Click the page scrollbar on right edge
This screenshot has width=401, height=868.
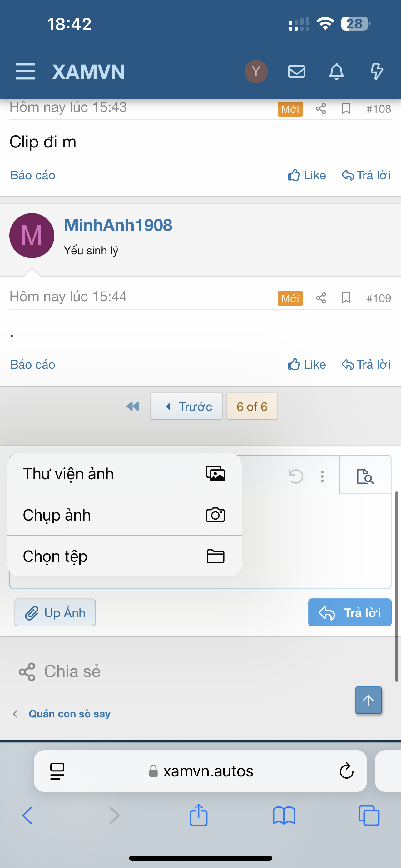click(397, 586)
